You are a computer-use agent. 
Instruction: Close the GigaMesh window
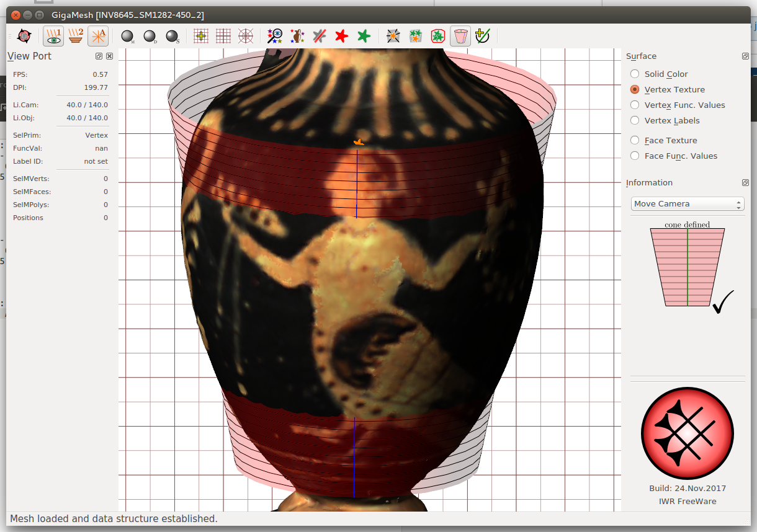17,14
